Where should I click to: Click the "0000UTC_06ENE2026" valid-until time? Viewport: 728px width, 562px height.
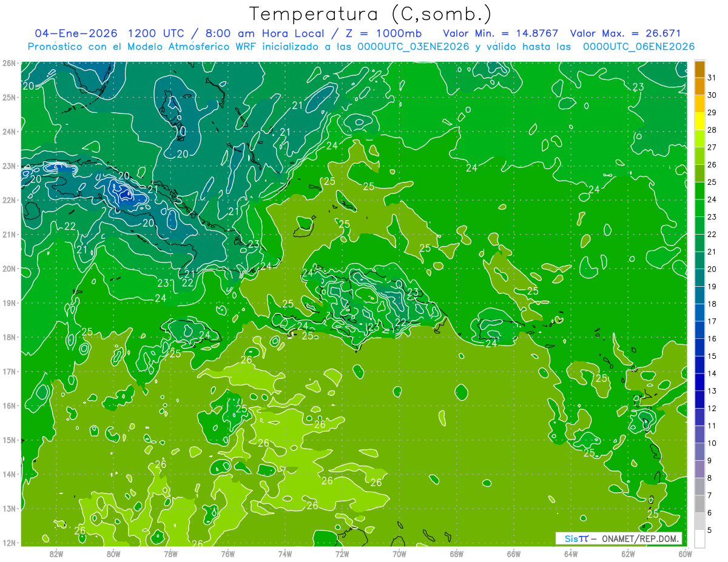639,47
